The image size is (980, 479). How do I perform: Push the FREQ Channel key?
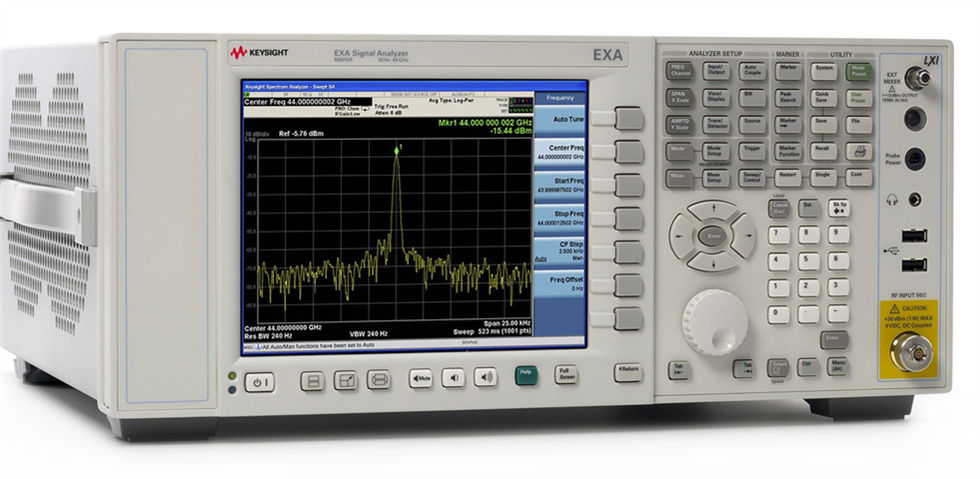[679, 71]
